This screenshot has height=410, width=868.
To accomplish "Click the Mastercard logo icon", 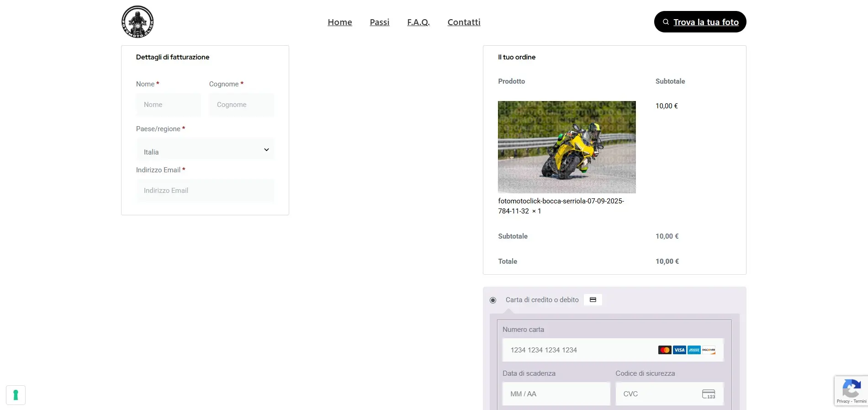I will 665,350.
